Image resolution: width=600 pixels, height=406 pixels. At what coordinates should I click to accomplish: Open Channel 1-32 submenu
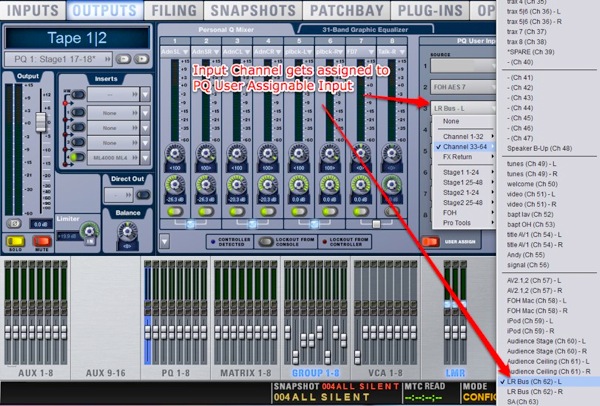464,137
